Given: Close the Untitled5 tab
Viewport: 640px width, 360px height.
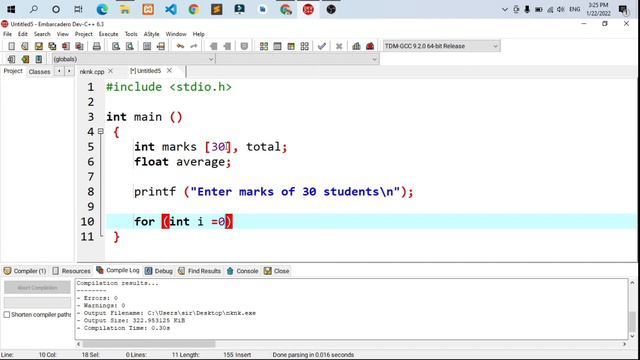Looking at the screenshot, I should [x=169, y=71].
